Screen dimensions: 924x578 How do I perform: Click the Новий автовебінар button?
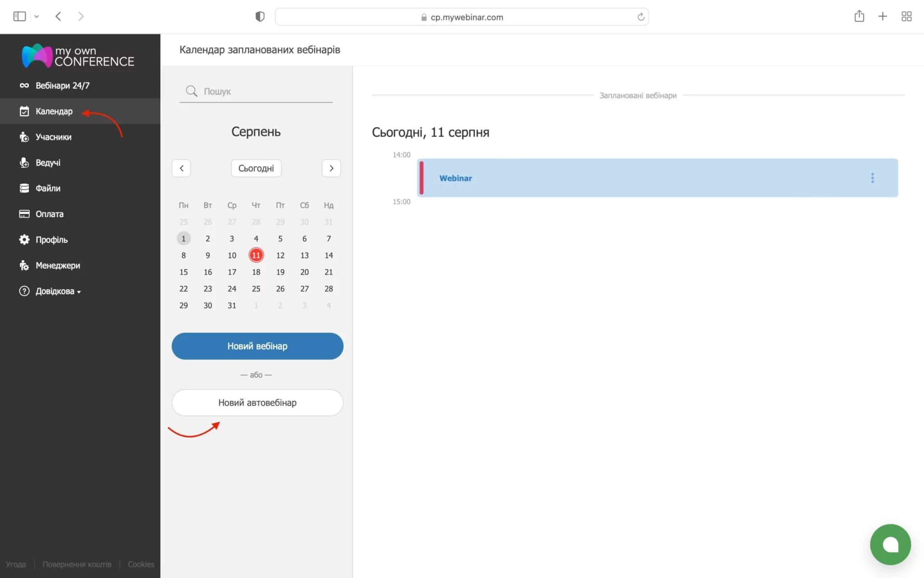coord(257,402)
